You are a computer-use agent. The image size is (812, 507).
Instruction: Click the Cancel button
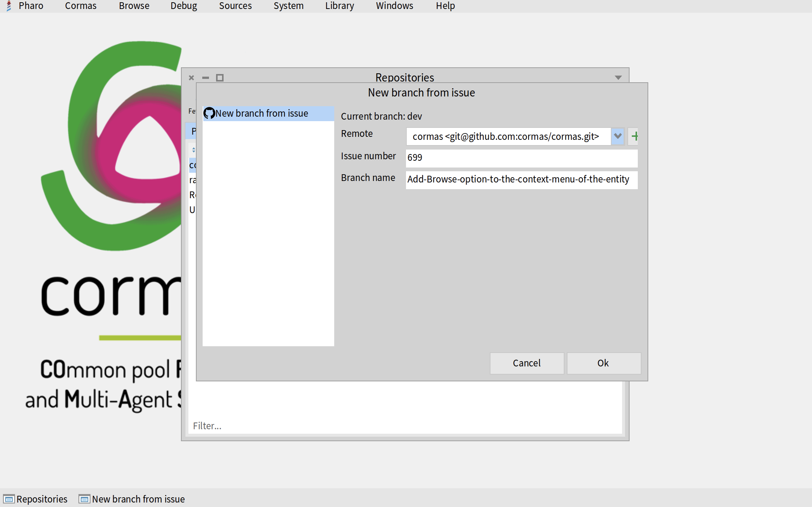526,363
